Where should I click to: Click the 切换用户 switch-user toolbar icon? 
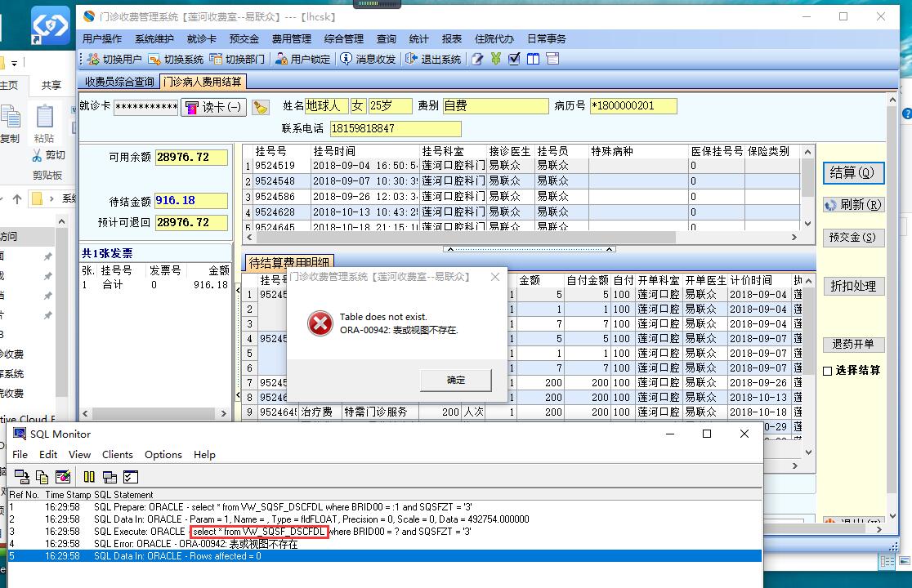click(93, 59)
